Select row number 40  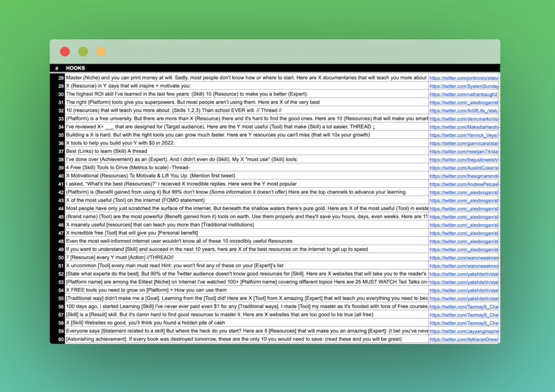(x=59, y=176)
